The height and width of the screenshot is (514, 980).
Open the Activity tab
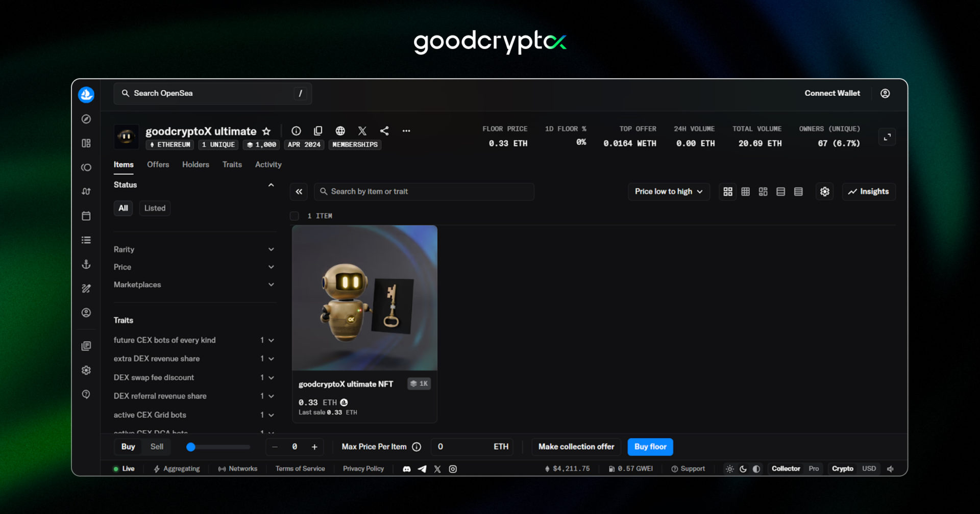coord(268,165)
